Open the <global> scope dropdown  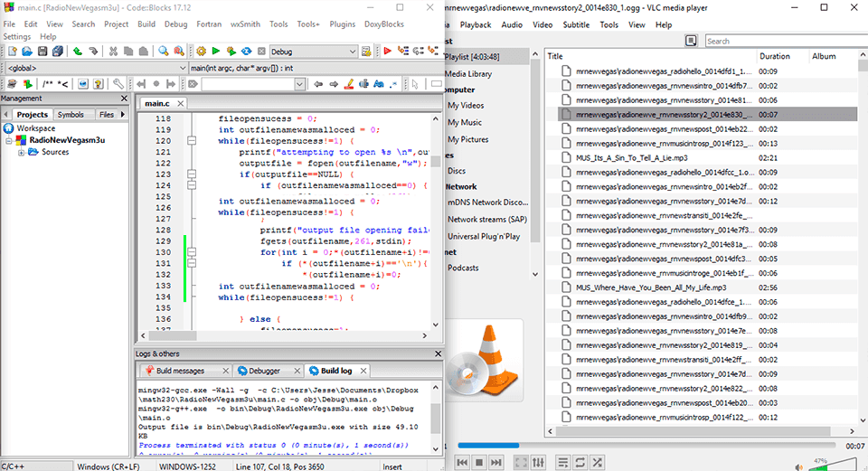point(97,68)
